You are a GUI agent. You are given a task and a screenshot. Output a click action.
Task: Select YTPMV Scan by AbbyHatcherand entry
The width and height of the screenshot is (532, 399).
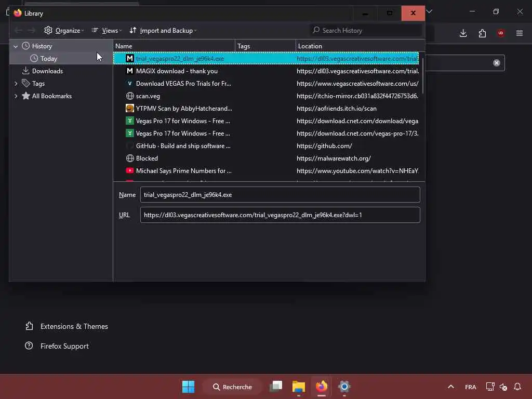[266, 109]
